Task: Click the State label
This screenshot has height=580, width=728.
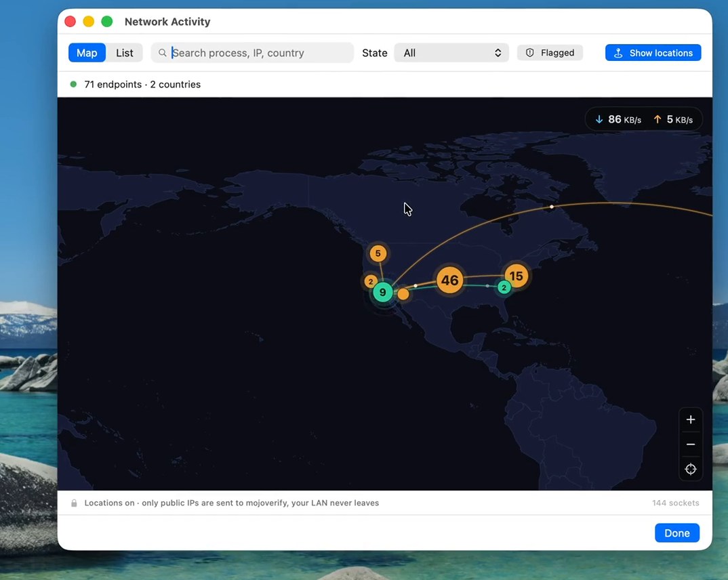Action: pyautogui.click(x=375, y=53)
